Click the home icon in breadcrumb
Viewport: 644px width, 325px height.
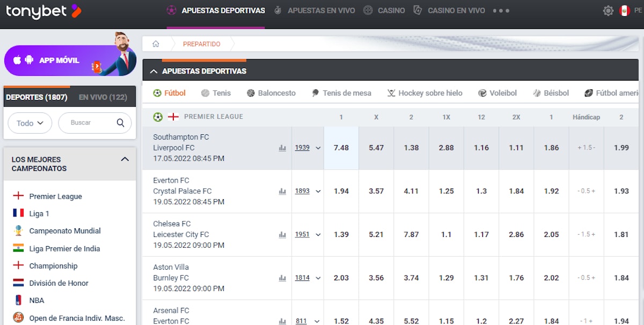tap(156, 44)
